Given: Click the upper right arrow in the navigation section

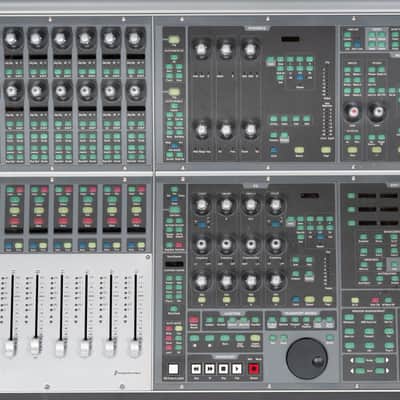Looking at the screenshot, I should tap(387, 360).
